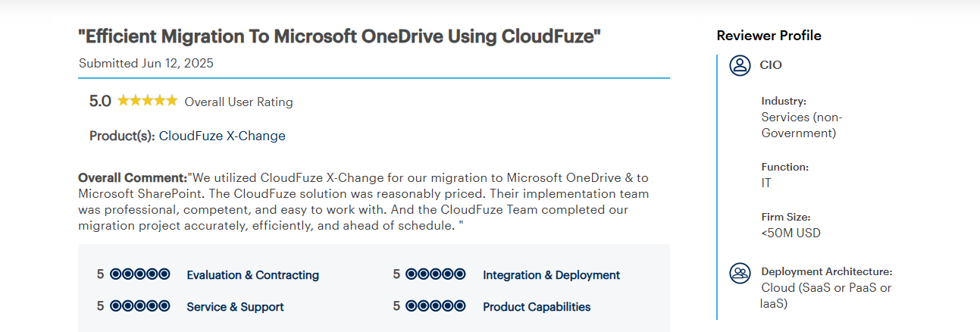Click the Evaluation & Contracting label
The height and width of the screenshot is (332, 980).
[252, 275]
